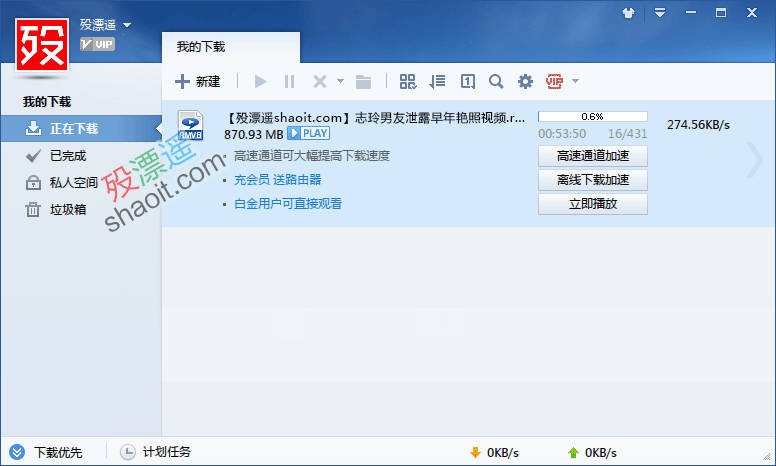
Task: Select 正在下载 in the sidebar
Action: point(81,129)
